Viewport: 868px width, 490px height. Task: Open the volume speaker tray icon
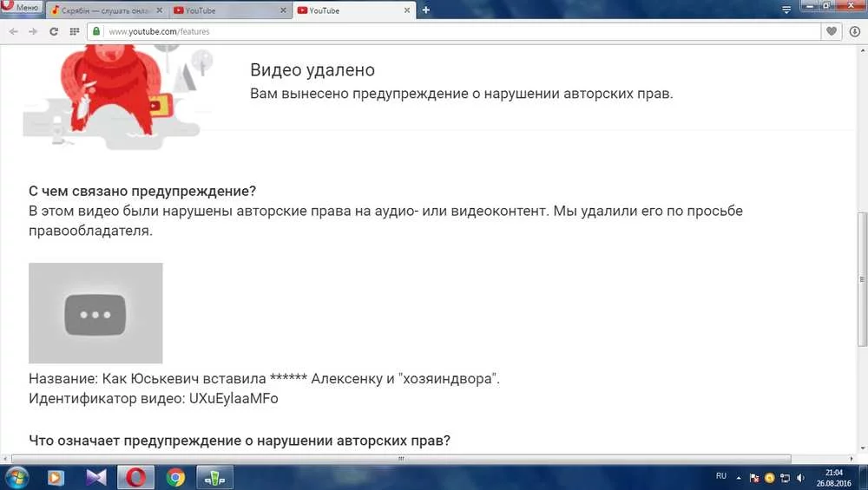coord(800,478)
